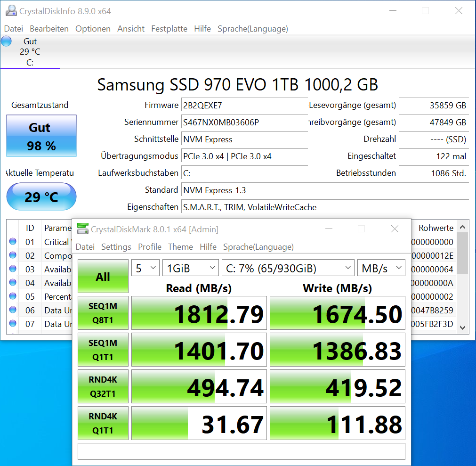The image size is (476, 466).
Task: Click the RND4K Q32T1 read result 494.74
Action: (x=199, y=386)
